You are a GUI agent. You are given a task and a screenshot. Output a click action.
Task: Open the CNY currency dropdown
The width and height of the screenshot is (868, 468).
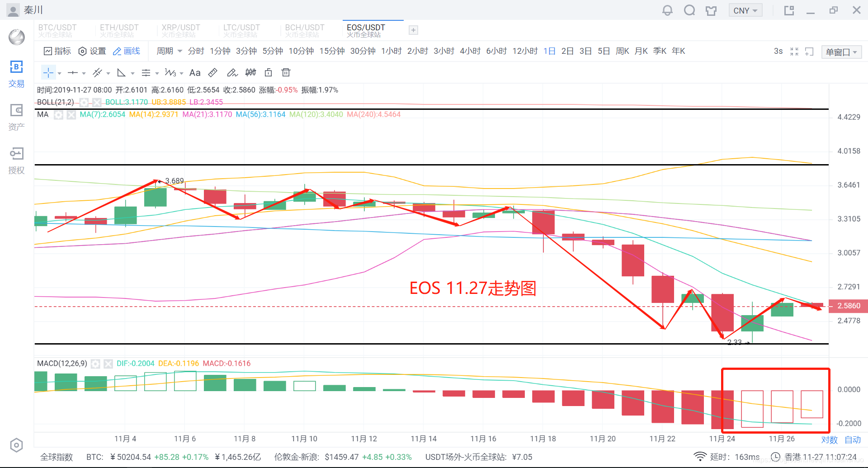pyautogui.click(x=745, y=10)
